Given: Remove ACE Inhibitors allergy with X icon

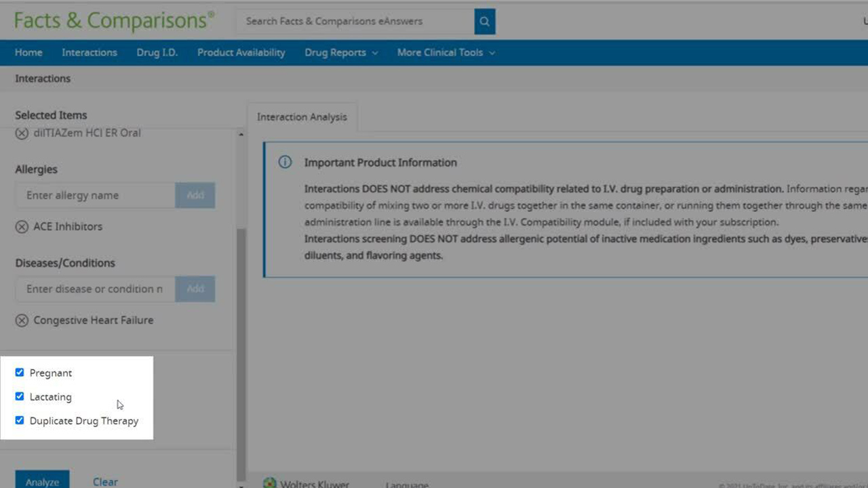Looking at the screenshot, I should point(22,227).
